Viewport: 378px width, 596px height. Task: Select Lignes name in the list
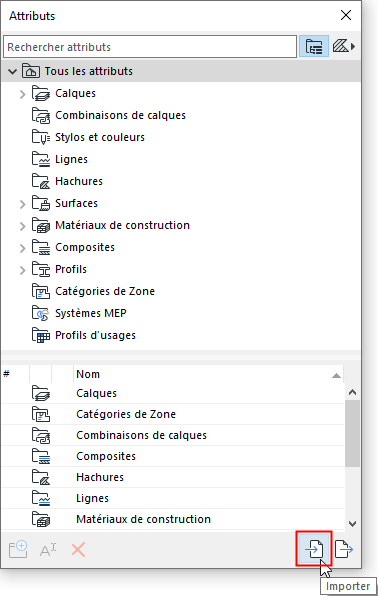(x=92, y=498)
